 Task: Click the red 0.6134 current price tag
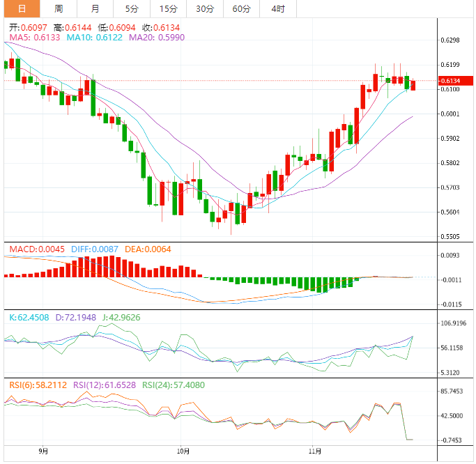(450, 81)
